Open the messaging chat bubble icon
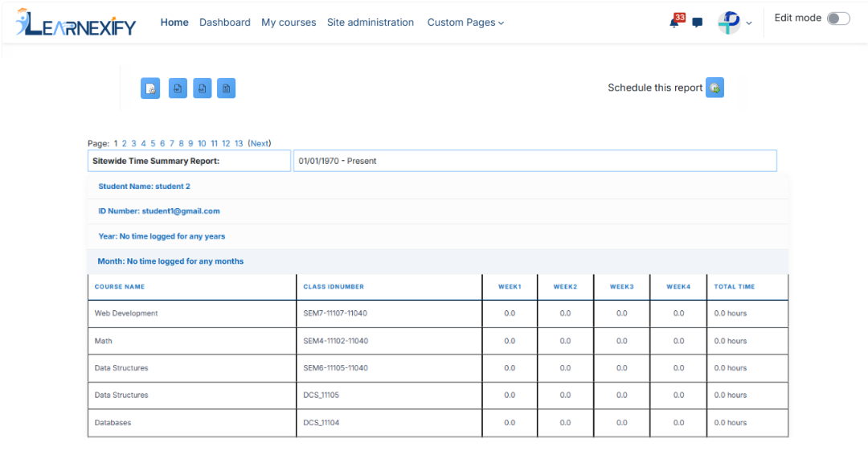The image size is (868, 455). point(698,23)
